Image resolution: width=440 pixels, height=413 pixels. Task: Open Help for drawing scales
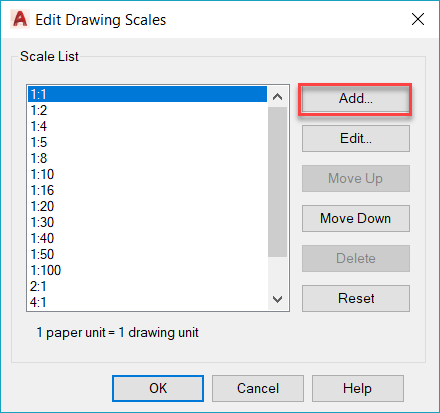click(x=358, y=388)
